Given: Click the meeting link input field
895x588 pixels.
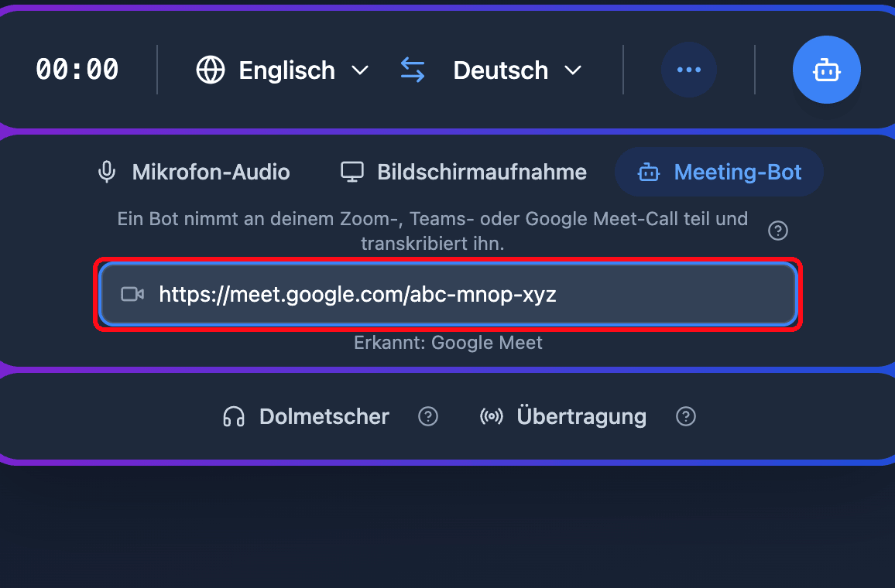Looking at the screenshot, I should (448, 294).
